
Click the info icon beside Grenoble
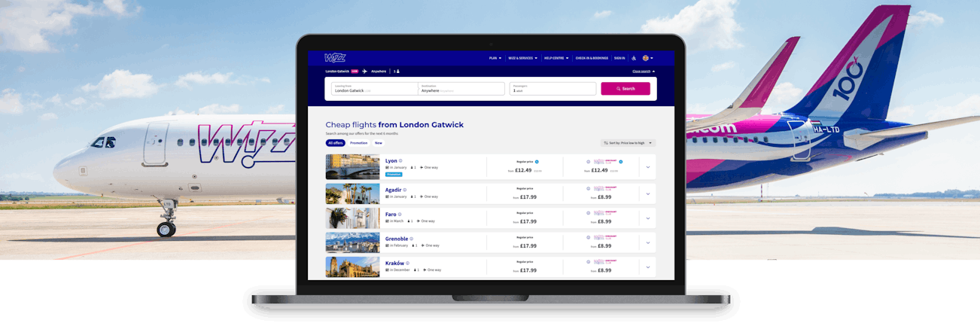coord(412,239)
